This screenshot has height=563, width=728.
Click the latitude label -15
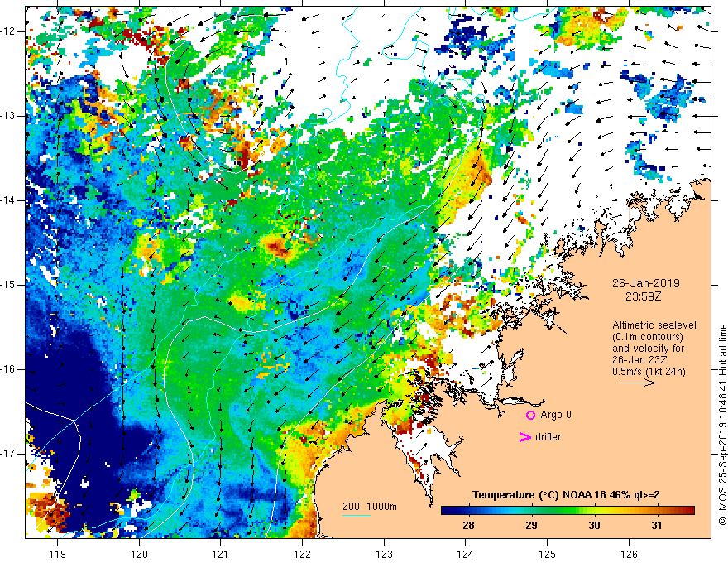[x=8, y=285]
